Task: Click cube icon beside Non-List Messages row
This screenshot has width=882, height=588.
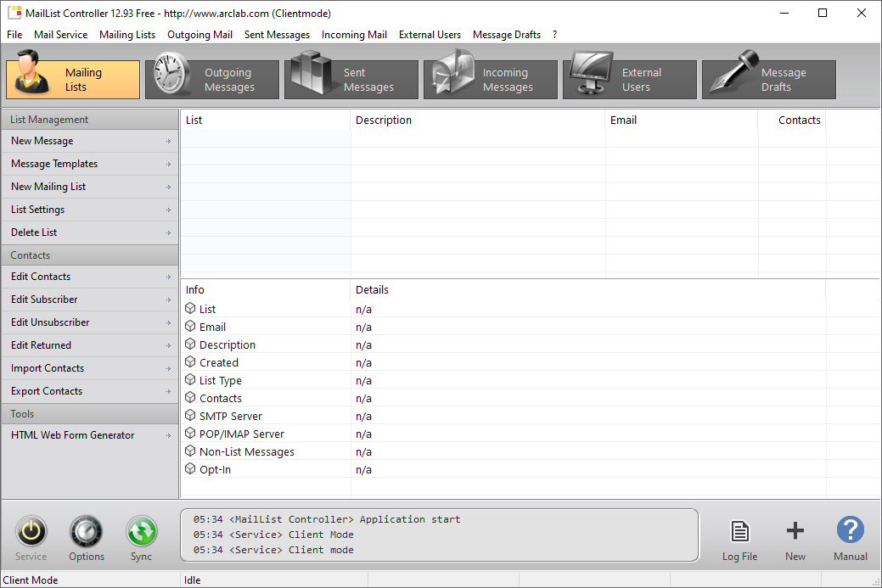Action: [x=190, y=451]
